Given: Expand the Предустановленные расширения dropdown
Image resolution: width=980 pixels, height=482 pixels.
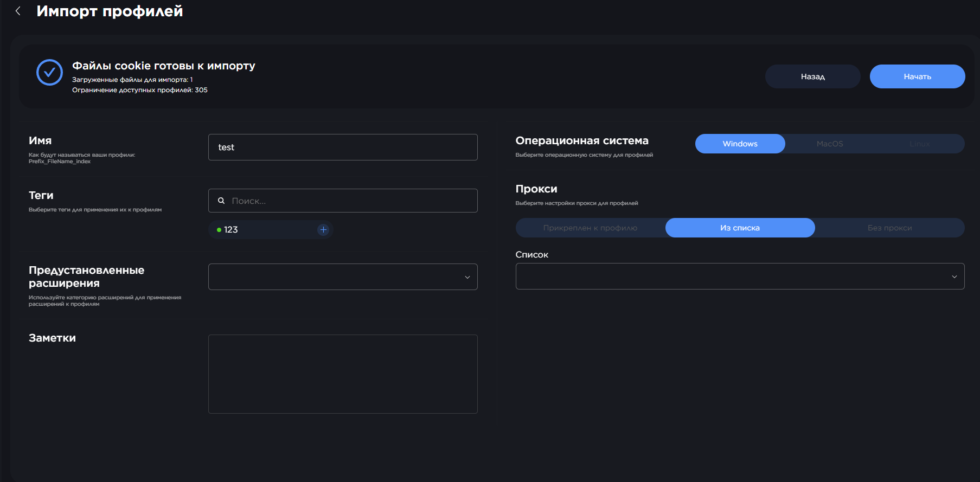Looking at the screenshot, I should click(x=343, y=277).
